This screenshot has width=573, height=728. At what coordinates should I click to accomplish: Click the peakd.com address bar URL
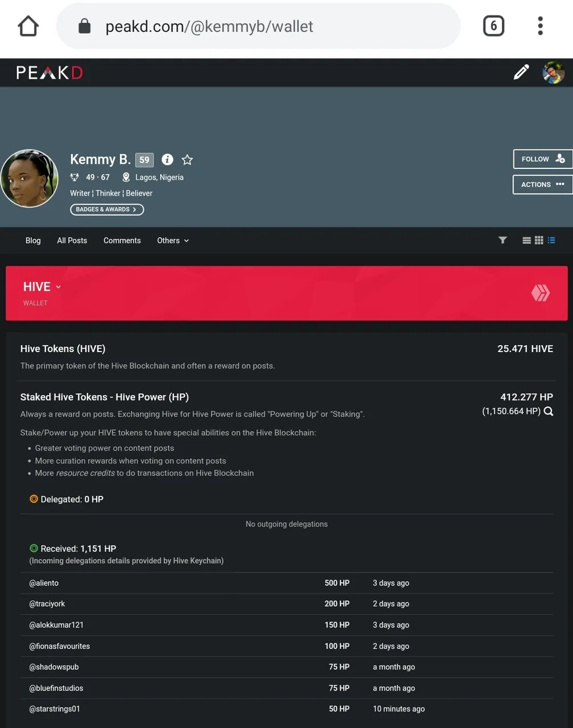pyautogui.click(x=209, y=26)
